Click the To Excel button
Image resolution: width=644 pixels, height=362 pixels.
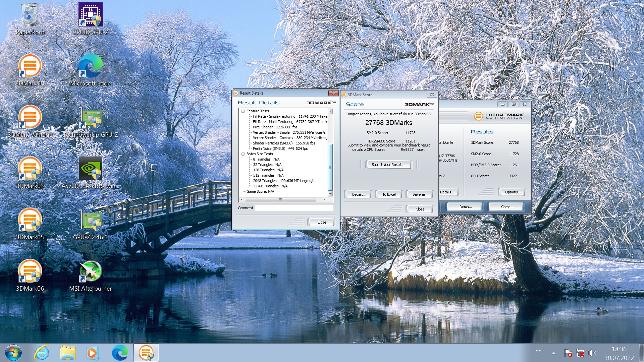[x=389, y=194]
